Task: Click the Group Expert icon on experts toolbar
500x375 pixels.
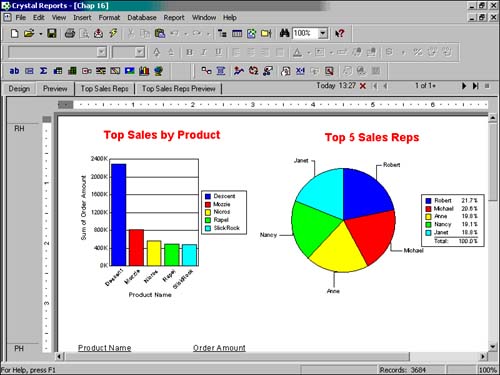Action: (221, 71)
